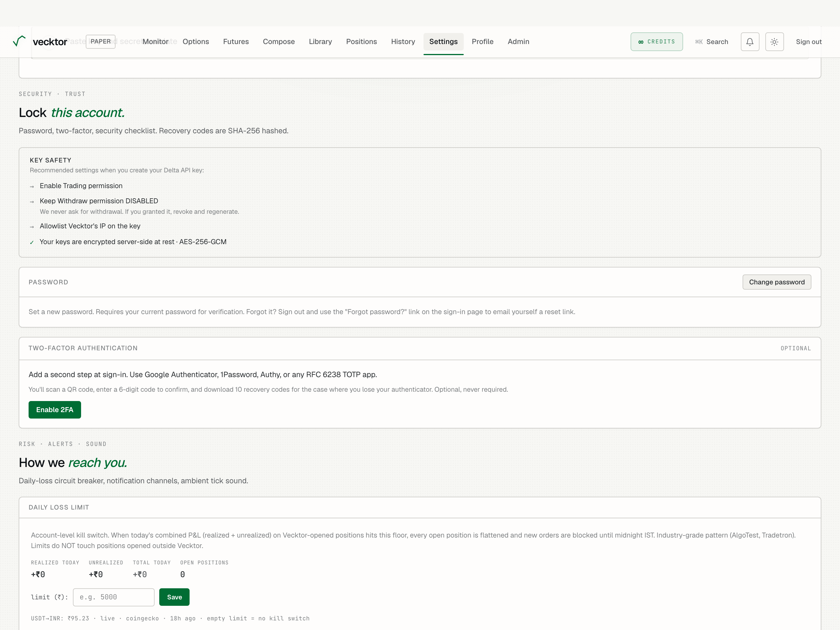Click the vecktor brand name
The height and width of the screenshot is (630, 840).
coord(50,42)
